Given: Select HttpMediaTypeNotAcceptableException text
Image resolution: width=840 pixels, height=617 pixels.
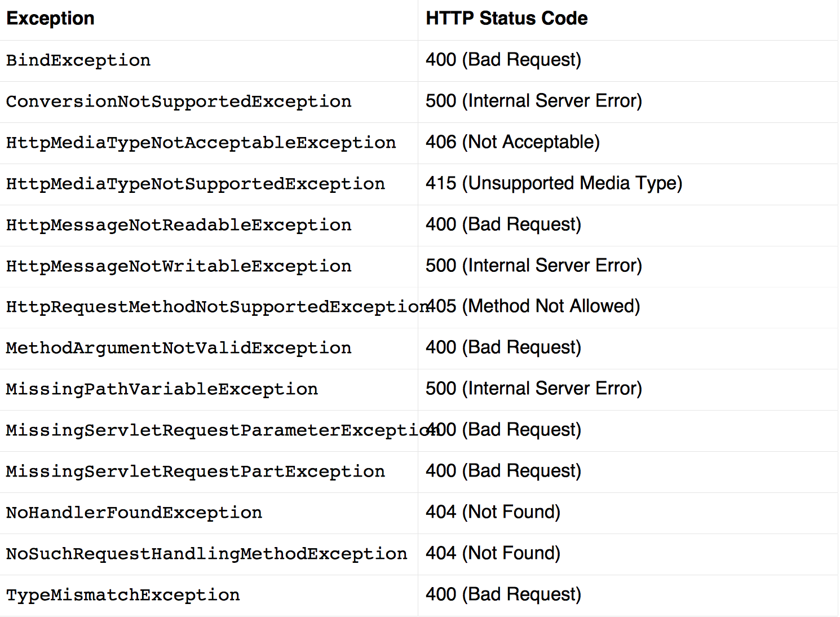Looking at the screenshot, I should point(201,143).
